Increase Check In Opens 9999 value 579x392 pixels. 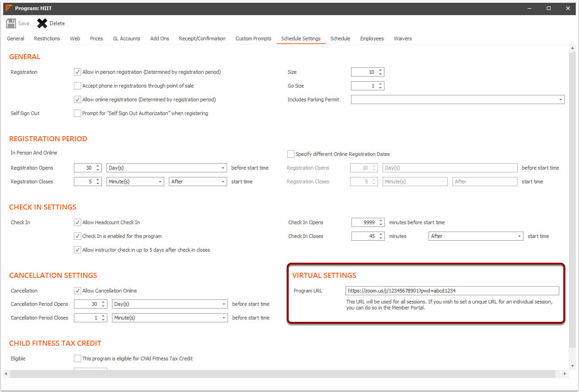click(381, 221)
